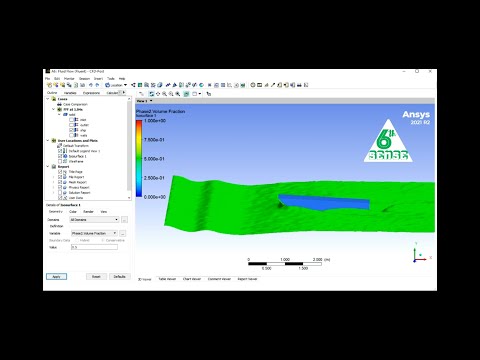Open the Insert menu

pos(98,79)
